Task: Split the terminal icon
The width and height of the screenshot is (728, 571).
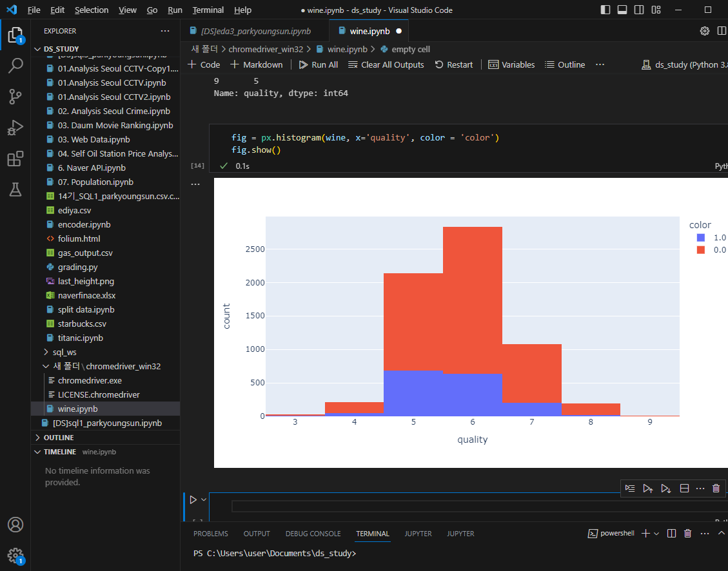Action: (671, 534)
